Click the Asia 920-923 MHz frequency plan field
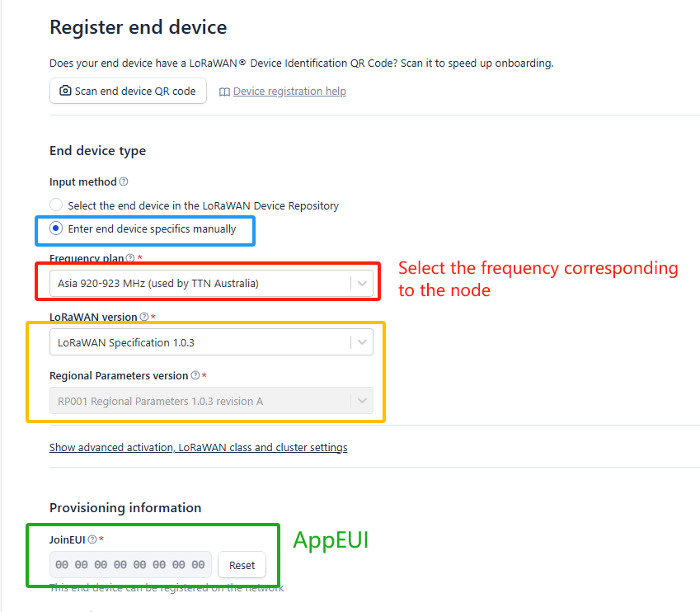 click(x=211, y=283)
